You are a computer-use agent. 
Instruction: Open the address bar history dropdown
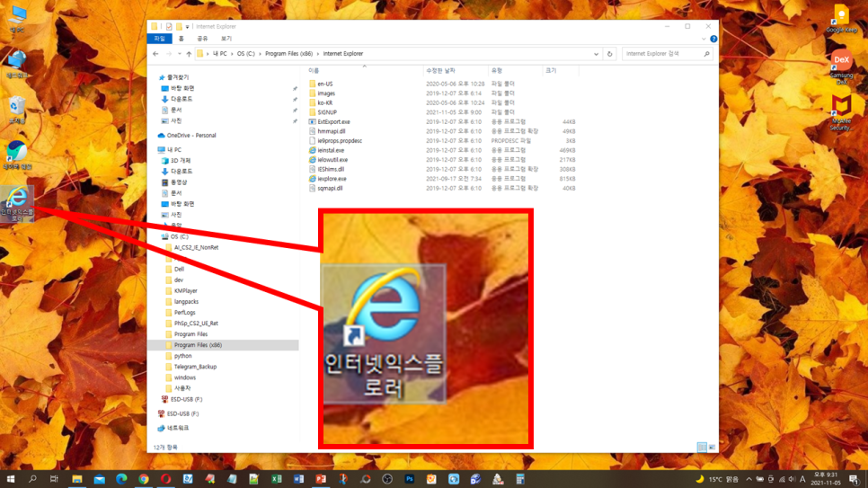[597, 54]
